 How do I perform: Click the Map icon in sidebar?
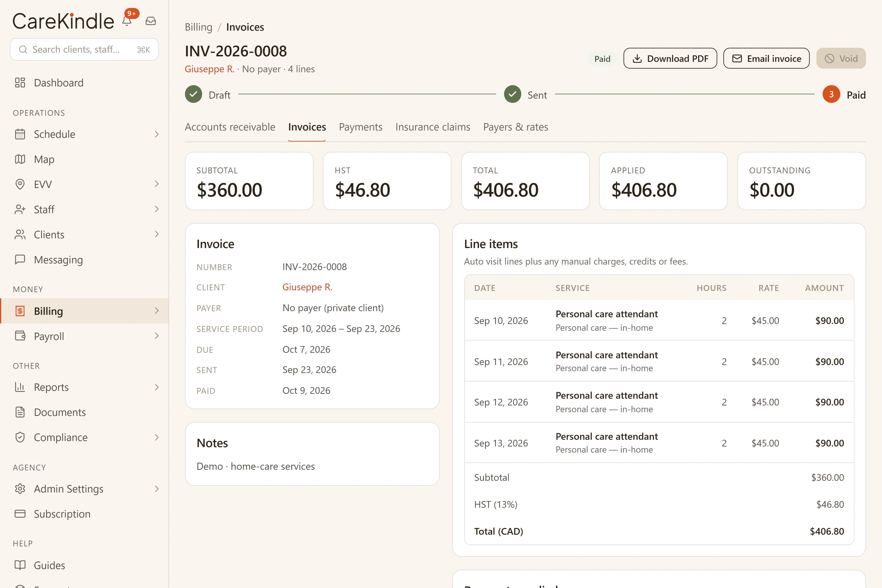(20, 159)
